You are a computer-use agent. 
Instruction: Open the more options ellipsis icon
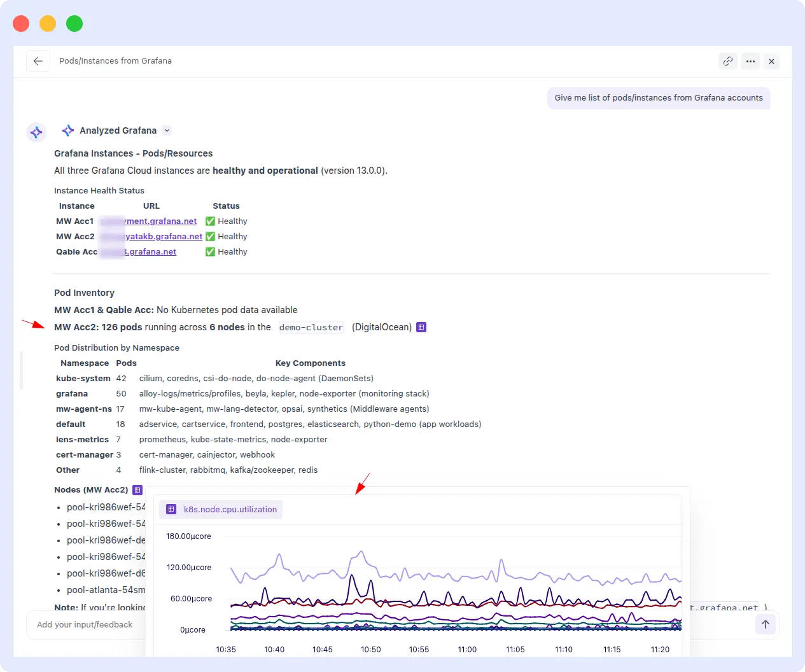pos(750,61)
